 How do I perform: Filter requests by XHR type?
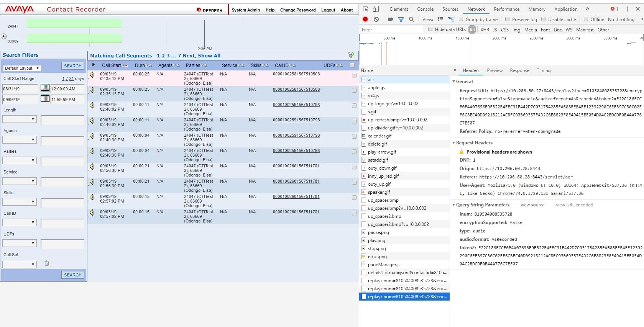pos(485,29)
